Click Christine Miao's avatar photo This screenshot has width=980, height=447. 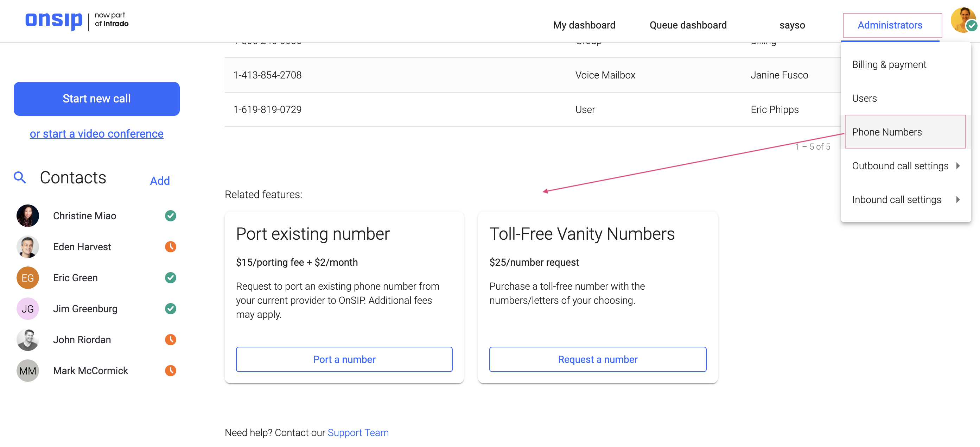(x=27, y=215)
